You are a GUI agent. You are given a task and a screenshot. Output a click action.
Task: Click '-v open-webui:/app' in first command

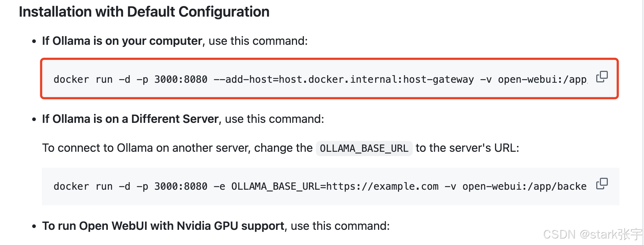(x=533, y=79)
